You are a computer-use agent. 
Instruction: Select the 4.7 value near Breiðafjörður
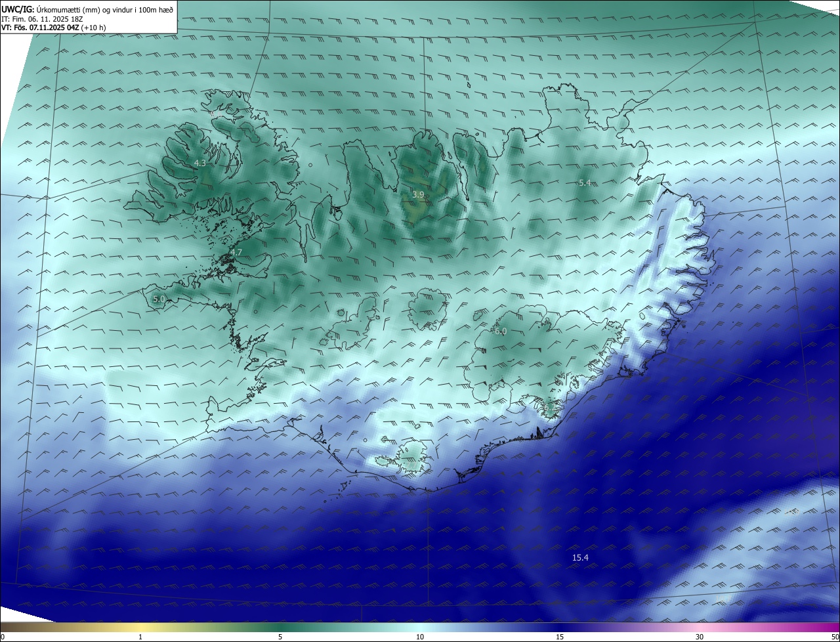pyautogui.click(x=236, y=252)
